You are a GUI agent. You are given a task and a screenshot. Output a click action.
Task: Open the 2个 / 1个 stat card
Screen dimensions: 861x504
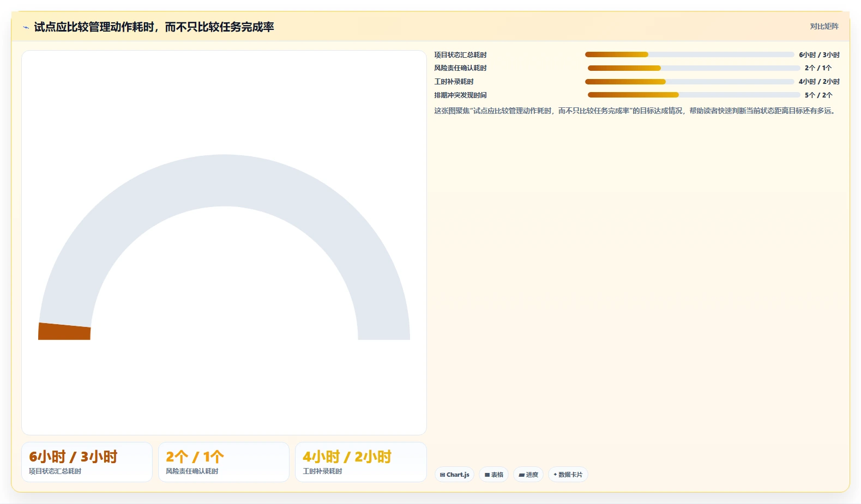coord(224,462)
